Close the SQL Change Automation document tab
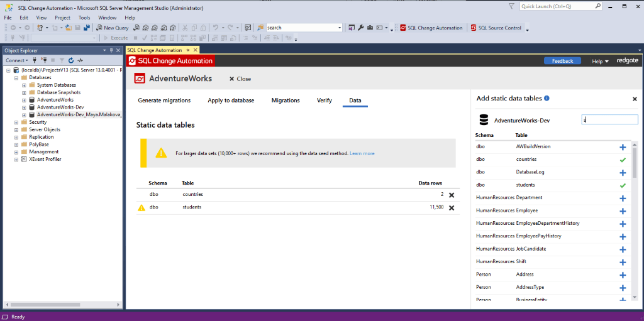644x321 pixels. 196,50
